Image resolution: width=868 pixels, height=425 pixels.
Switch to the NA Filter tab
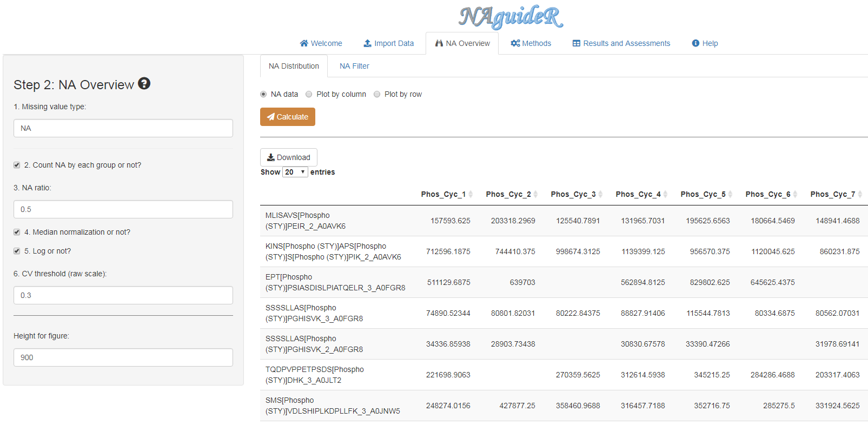[354, 66]
